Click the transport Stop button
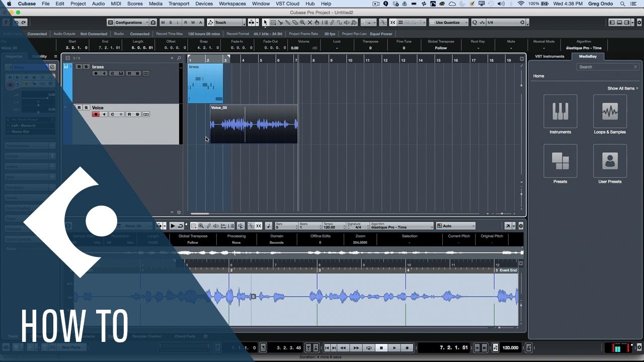Image resolution: width=644 pixels, height=362 pixels. [x=381, y=347]
